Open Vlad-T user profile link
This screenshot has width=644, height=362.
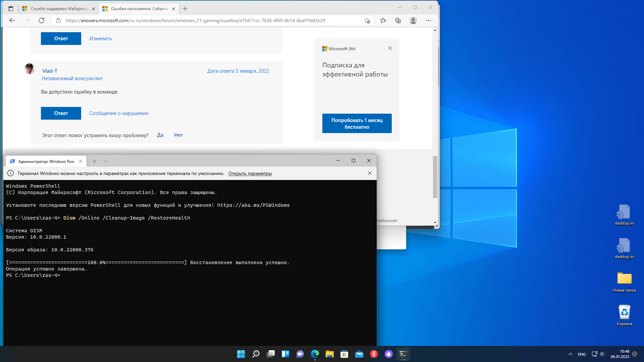[x=50, y=71]
